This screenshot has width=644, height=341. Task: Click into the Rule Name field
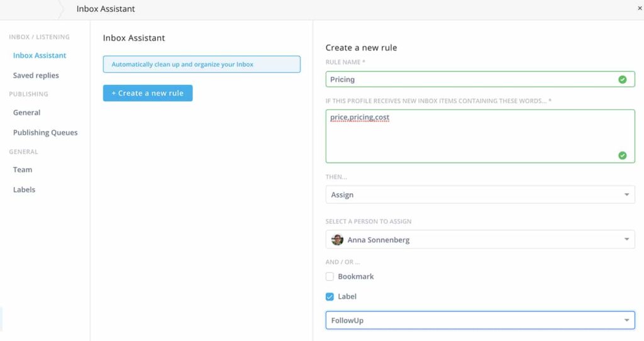click(469, 79)
